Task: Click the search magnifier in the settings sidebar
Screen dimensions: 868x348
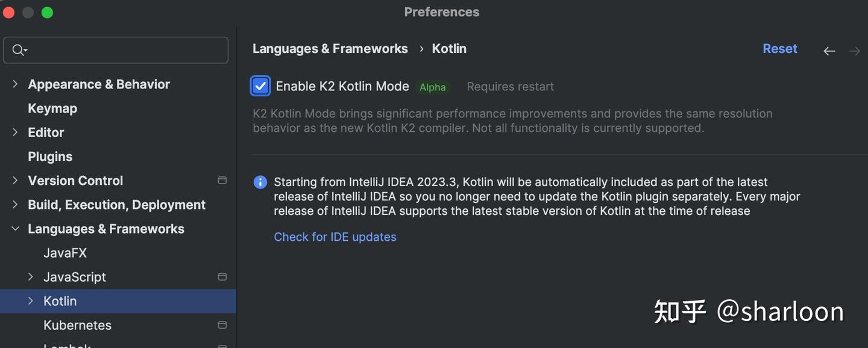Action: click(x=19, y=49)
